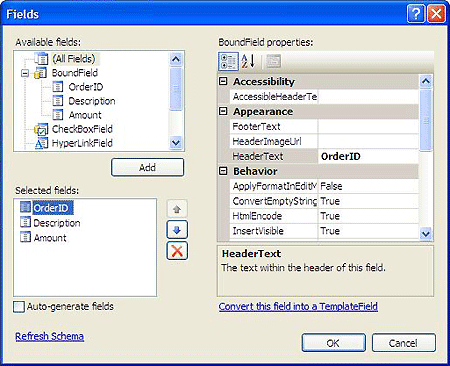450x366 pixels.
Task: Select CheckBoxField in available fields
Action: click(x=82, y=129)
